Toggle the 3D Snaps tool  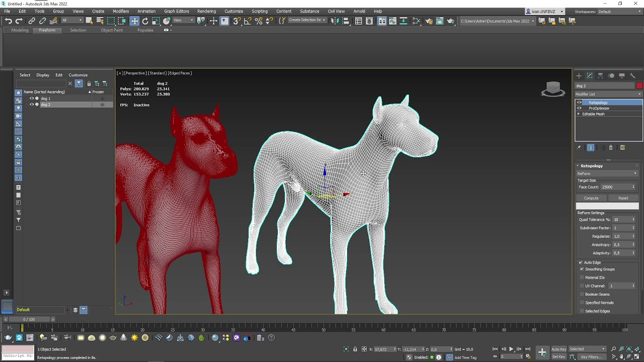[236, 21]
